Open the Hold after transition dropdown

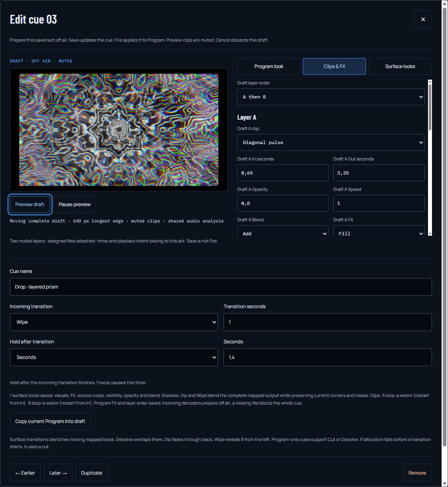[114, 357]
